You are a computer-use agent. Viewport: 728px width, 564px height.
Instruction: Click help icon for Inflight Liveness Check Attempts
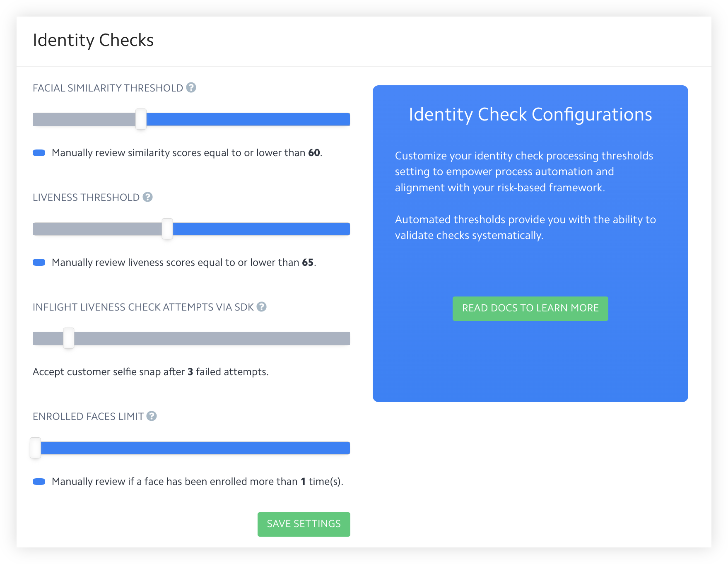(x=261, y=307)
